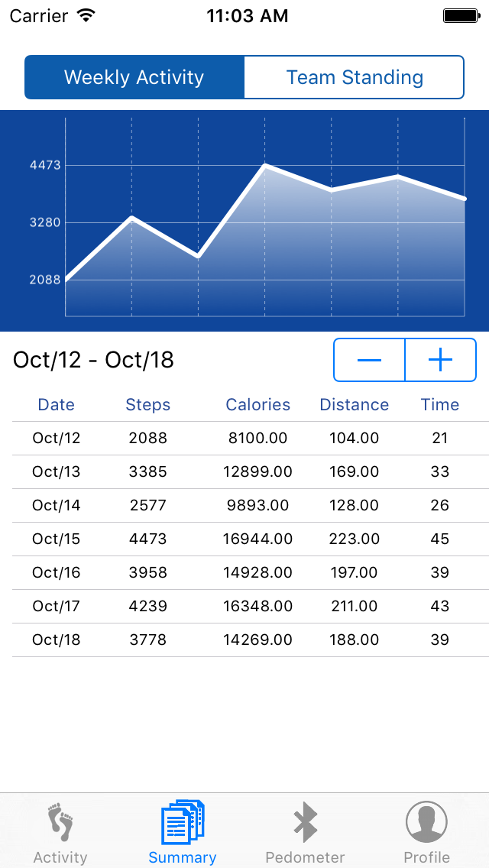The image size is (489, 868).
Task: Click the chart peak point at 4473
Action: (264, 165)
